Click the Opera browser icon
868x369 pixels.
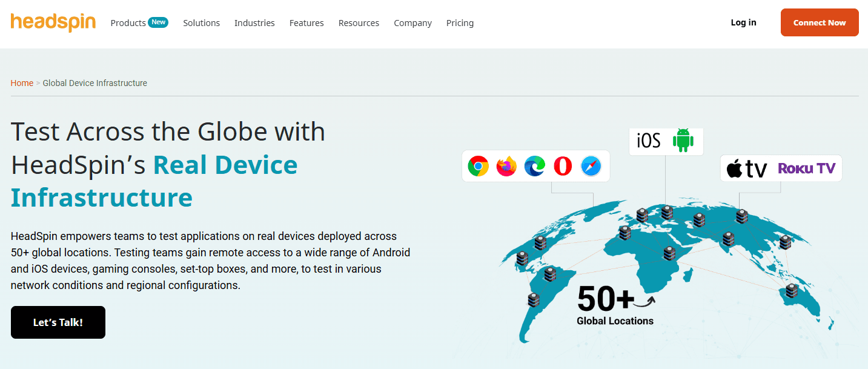(563, 166)
